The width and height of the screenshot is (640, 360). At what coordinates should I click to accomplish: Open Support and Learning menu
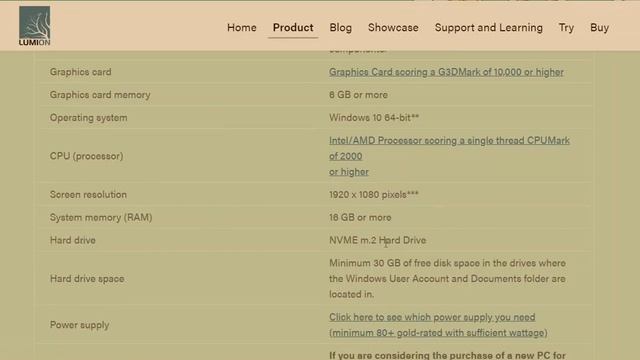[x=489, y=28]
